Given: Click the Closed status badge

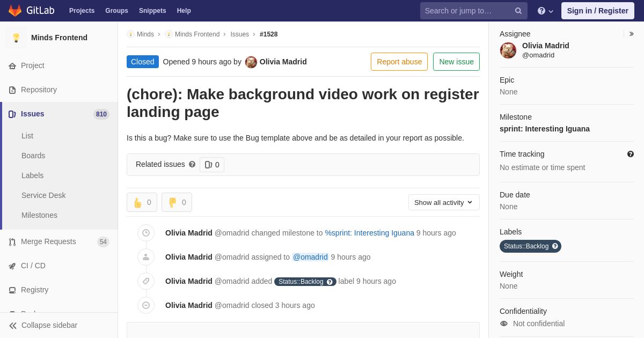Looking at the screenshot, I should (143, 62).
